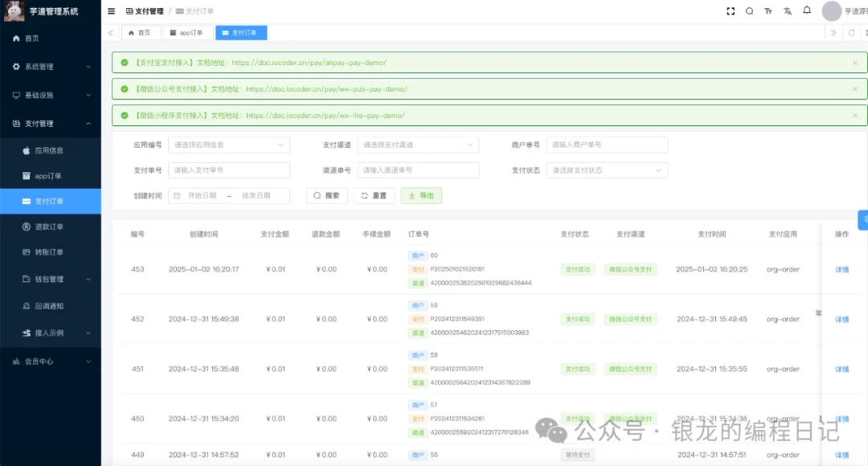Refresh the page using the reload icon
Image resolution: width=868 pixels, height=466 pixels.
pos(851,33)
